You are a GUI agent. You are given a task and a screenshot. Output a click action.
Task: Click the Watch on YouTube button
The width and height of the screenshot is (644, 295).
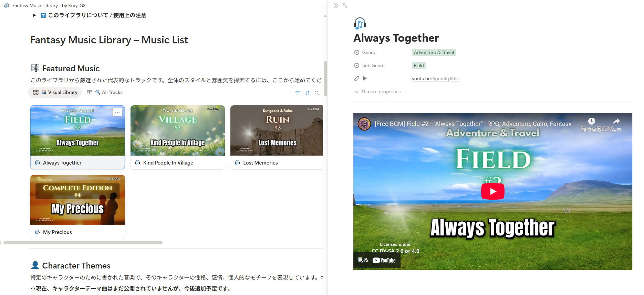377,260
